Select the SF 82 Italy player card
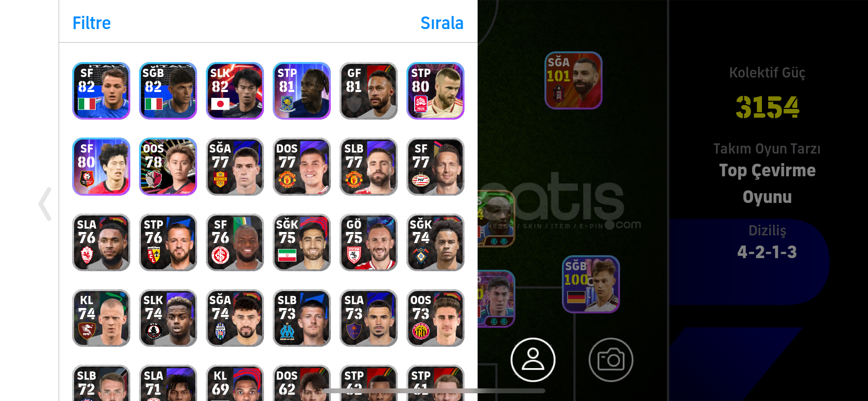This screenshot has width=868, height=401. (x=101, y=91)
